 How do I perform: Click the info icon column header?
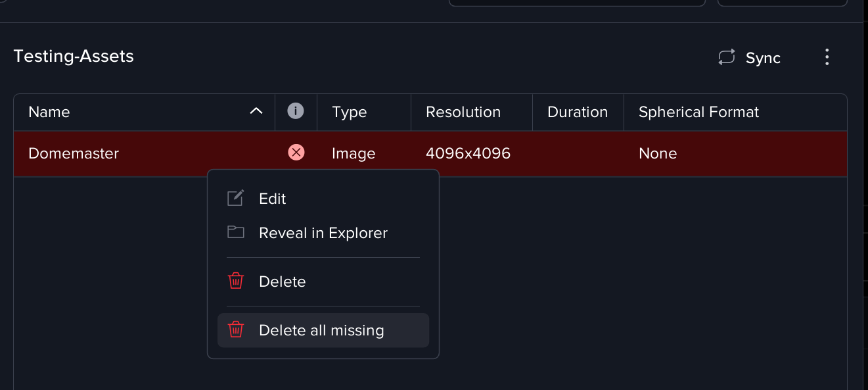[296, 112]
